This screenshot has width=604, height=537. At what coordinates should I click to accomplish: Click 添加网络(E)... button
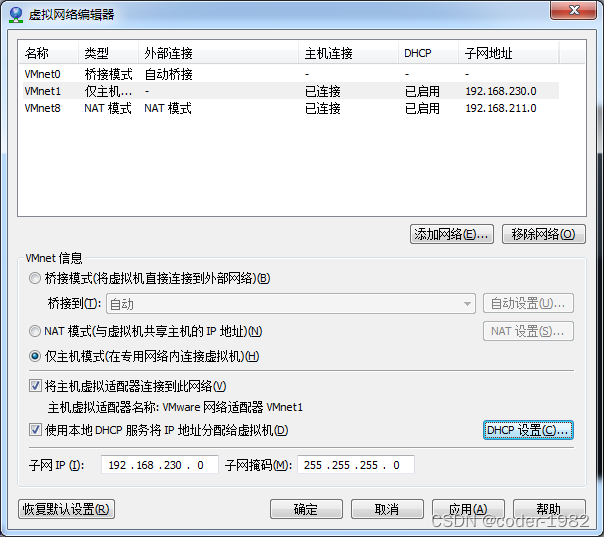pyautogui.click(x=452, y=234)
